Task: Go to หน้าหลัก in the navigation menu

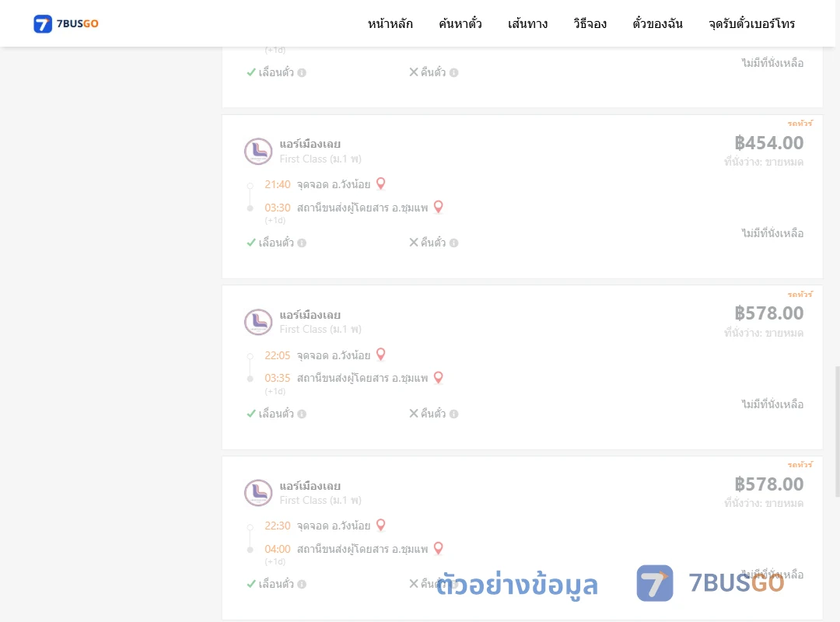Action: coord(390,23)
